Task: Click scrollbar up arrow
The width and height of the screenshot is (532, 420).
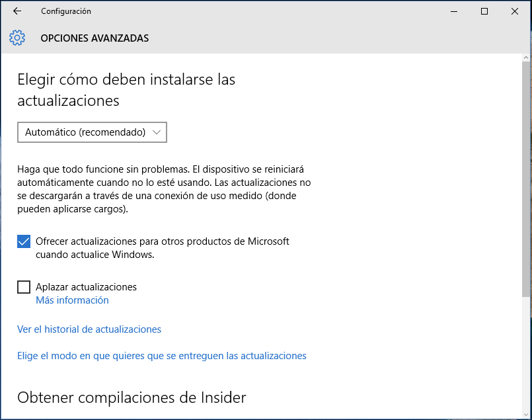Action: tap(526, 58)
